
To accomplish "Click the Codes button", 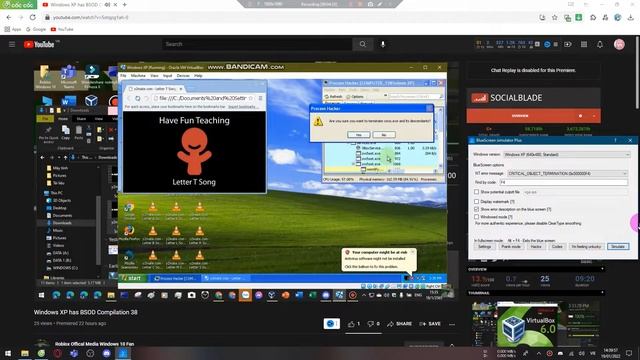I will coord(557,247).
